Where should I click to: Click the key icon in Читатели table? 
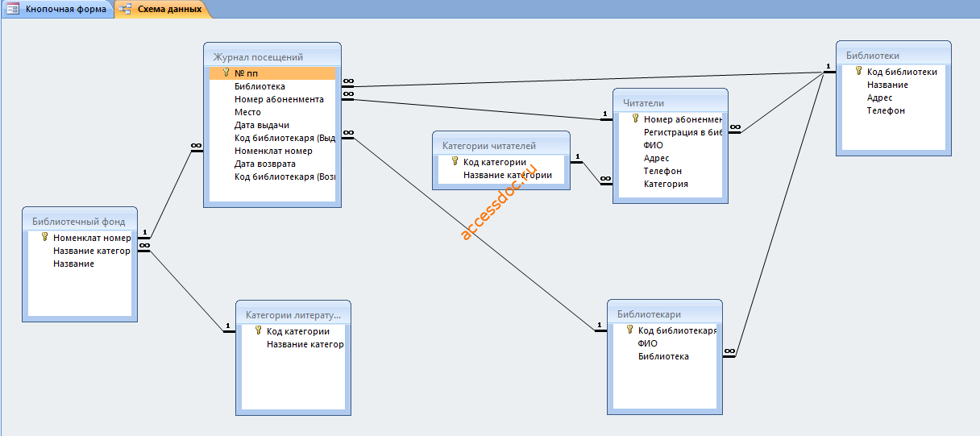pyautogui.click(x=635, y=118)
